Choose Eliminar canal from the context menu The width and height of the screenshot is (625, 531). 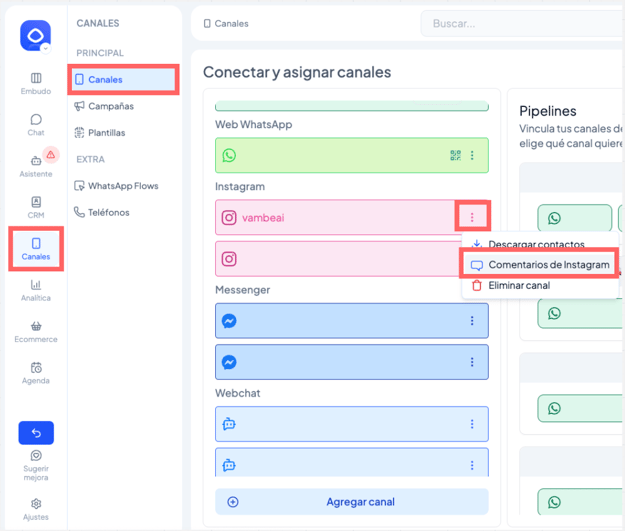click(x=518, y=286)
